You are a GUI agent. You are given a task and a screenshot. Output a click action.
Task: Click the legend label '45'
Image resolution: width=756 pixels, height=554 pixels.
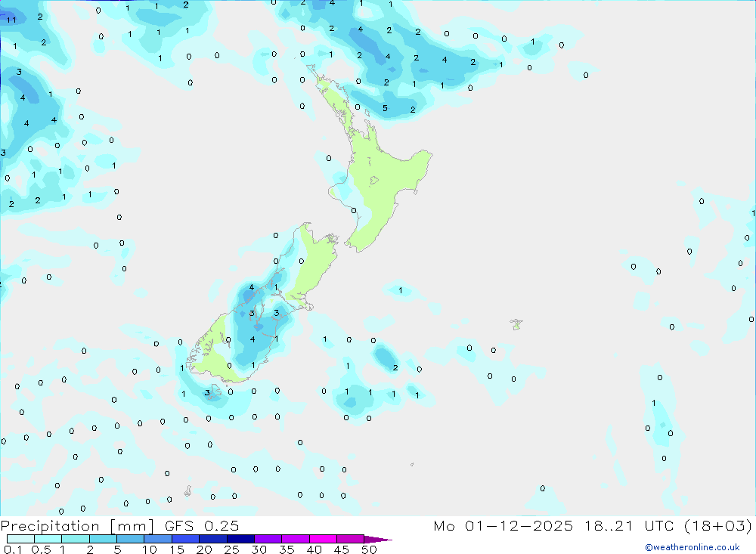pos(342,549)
